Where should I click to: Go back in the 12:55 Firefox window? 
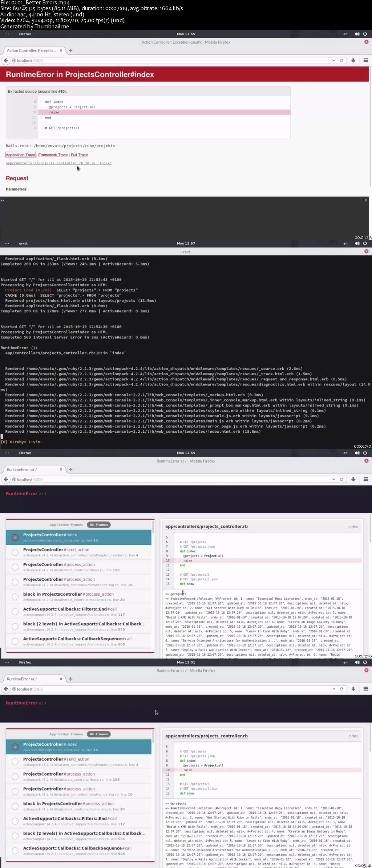(x=6, y=60)
